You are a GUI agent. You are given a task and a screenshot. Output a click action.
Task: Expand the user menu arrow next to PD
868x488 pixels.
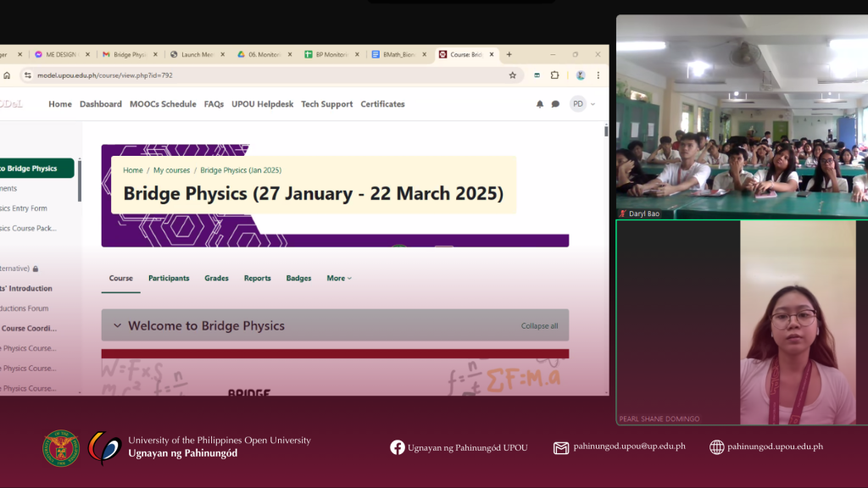(593, 104)
